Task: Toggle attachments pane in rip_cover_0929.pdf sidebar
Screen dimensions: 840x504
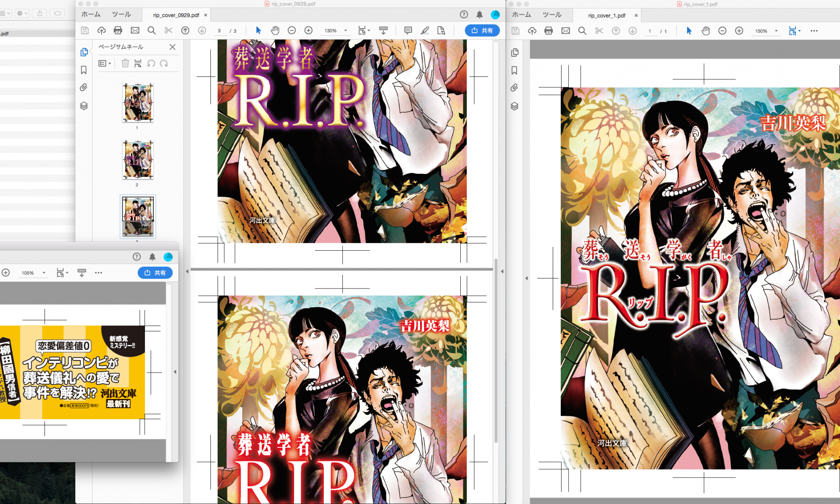Action: click(x=84, y=87)
